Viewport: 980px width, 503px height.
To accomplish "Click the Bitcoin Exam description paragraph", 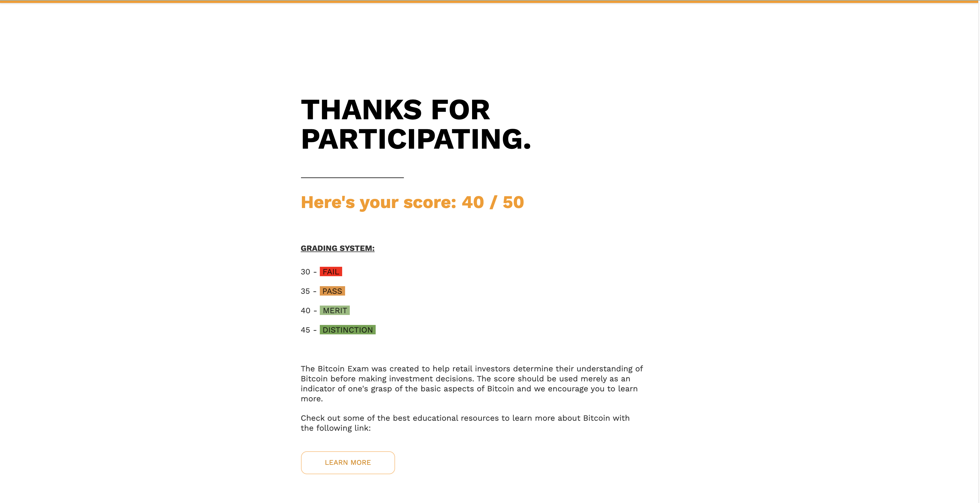I will 472,384.
